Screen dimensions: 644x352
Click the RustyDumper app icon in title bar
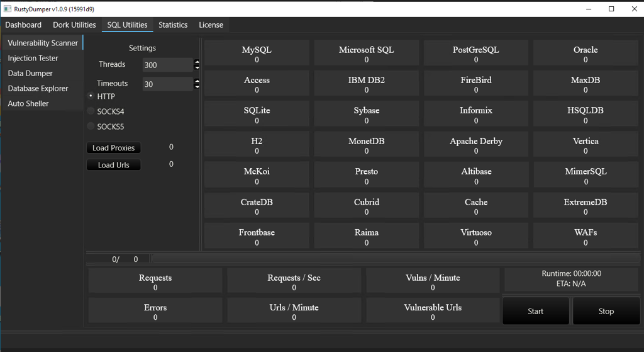[x=8, y=9]
